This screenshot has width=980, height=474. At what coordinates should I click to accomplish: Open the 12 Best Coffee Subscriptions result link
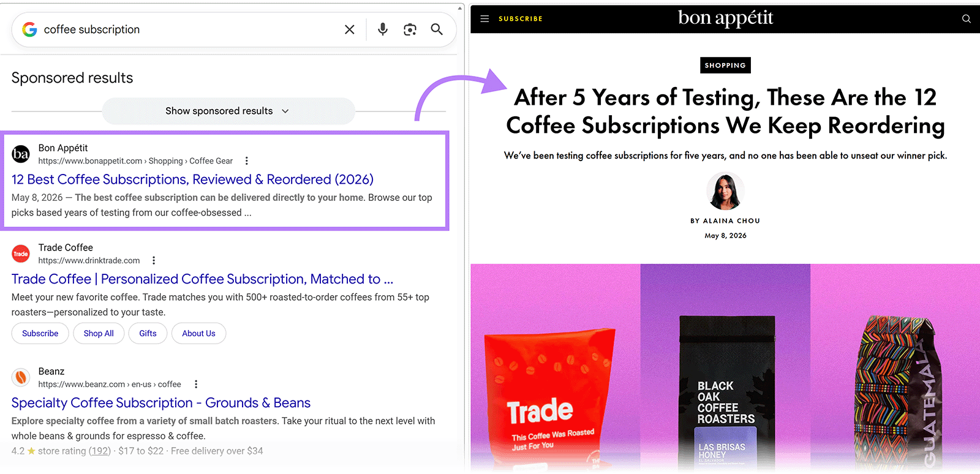192,179
